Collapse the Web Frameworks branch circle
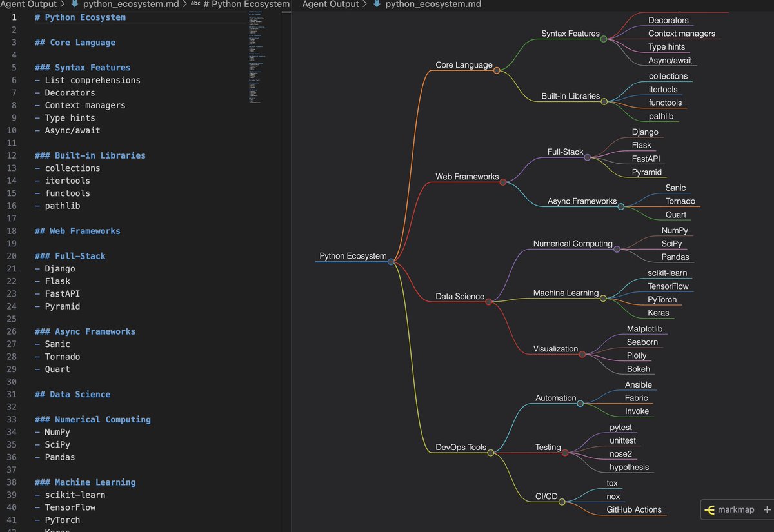 pos(502,182)
